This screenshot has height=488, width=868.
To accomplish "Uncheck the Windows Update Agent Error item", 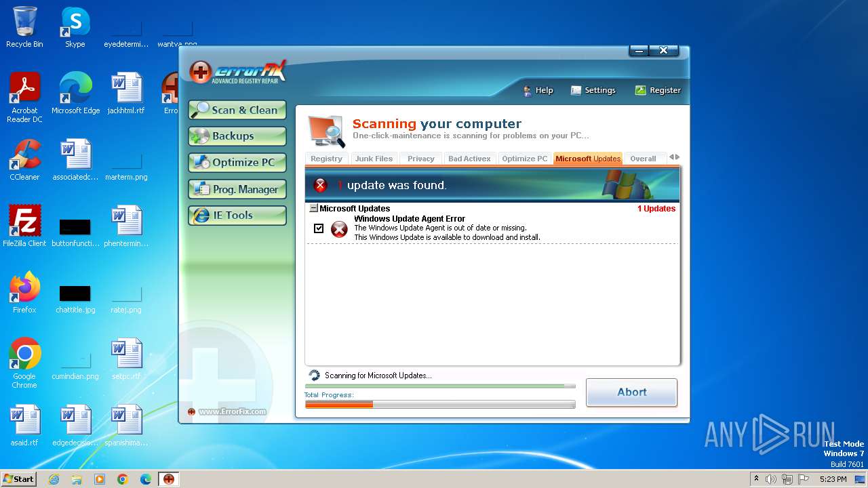I will click(x=319, y=228).
